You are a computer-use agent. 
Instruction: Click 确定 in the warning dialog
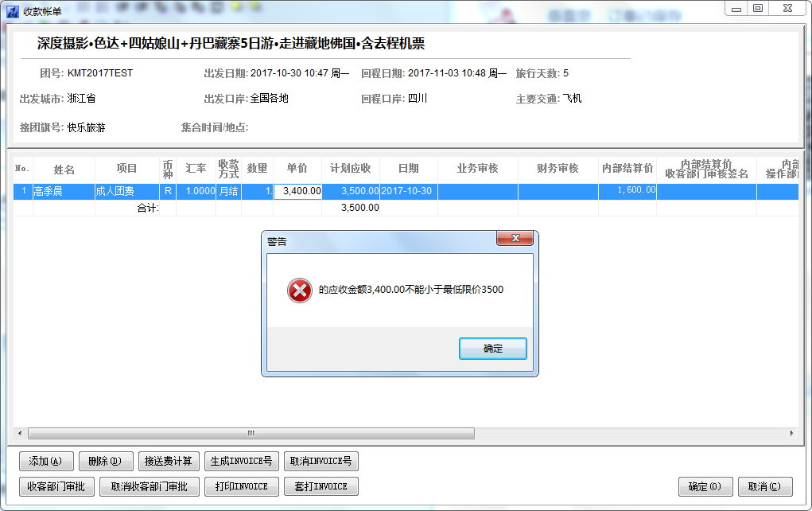492,349
